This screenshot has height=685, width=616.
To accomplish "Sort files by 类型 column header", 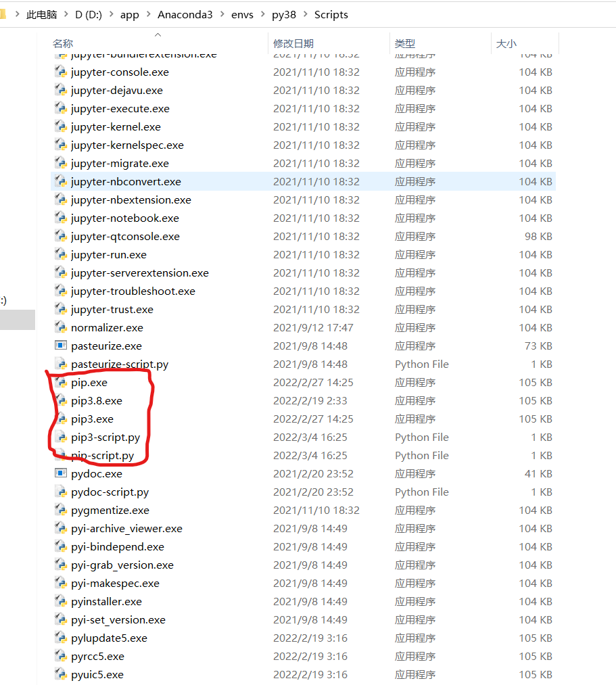I will point(405,44).
